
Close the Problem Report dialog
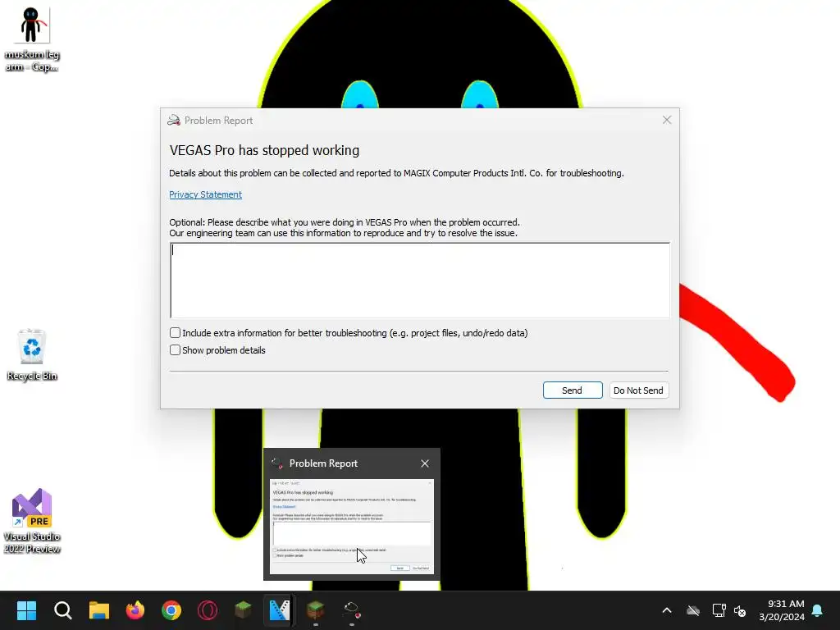coord(667,120)
